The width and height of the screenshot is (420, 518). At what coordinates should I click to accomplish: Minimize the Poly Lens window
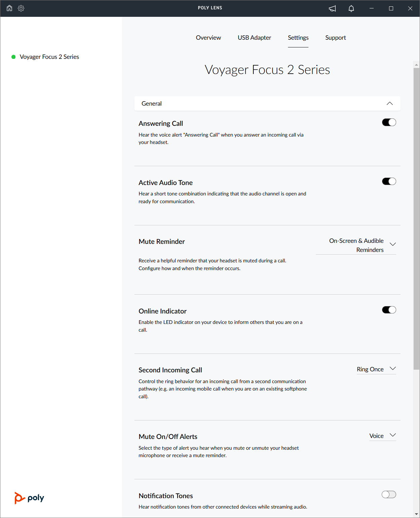tap(372, 8)
